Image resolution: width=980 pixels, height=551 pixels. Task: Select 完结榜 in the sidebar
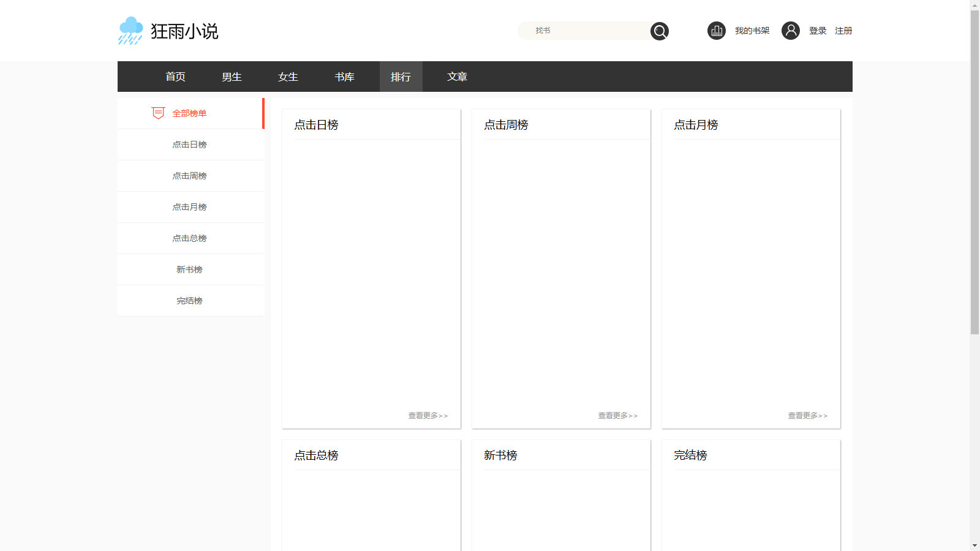click(190, 301)
